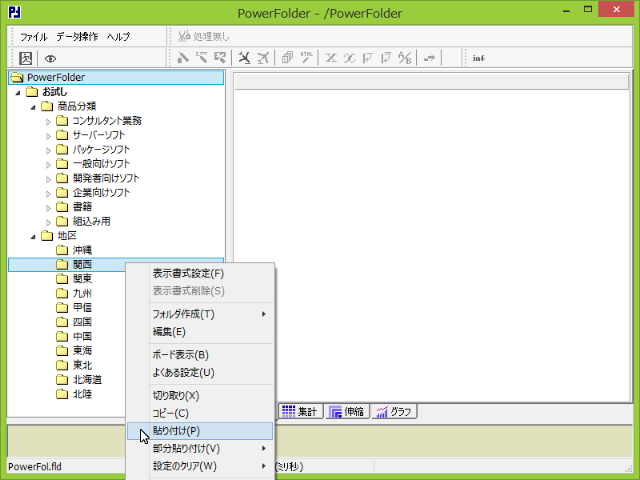Click the first pencil-shaped toolbar icon
The height and width of the screenshot is (480, 640).
tap(183, 58)
